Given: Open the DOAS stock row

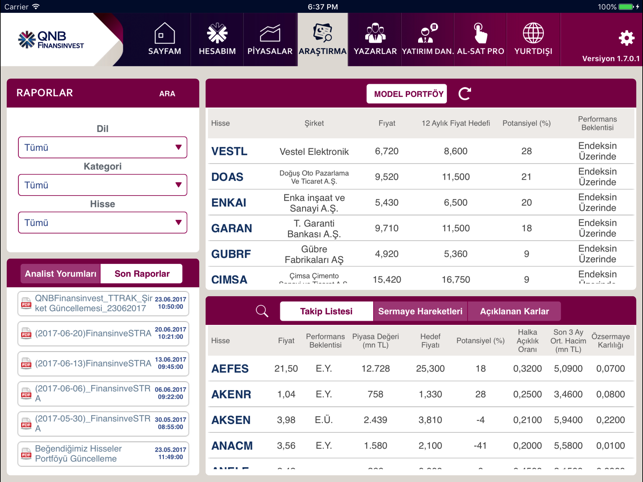Looking at the screenshot, I should coord(421,177).
